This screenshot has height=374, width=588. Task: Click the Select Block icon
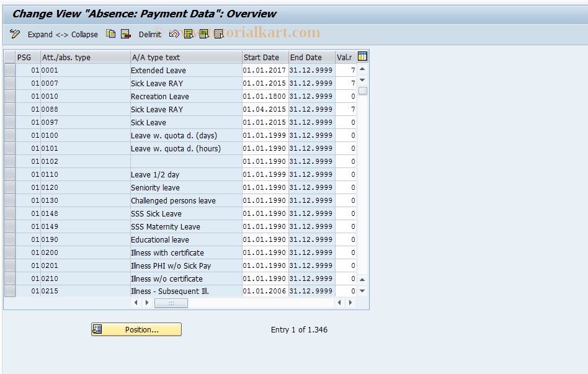point(204,34)
